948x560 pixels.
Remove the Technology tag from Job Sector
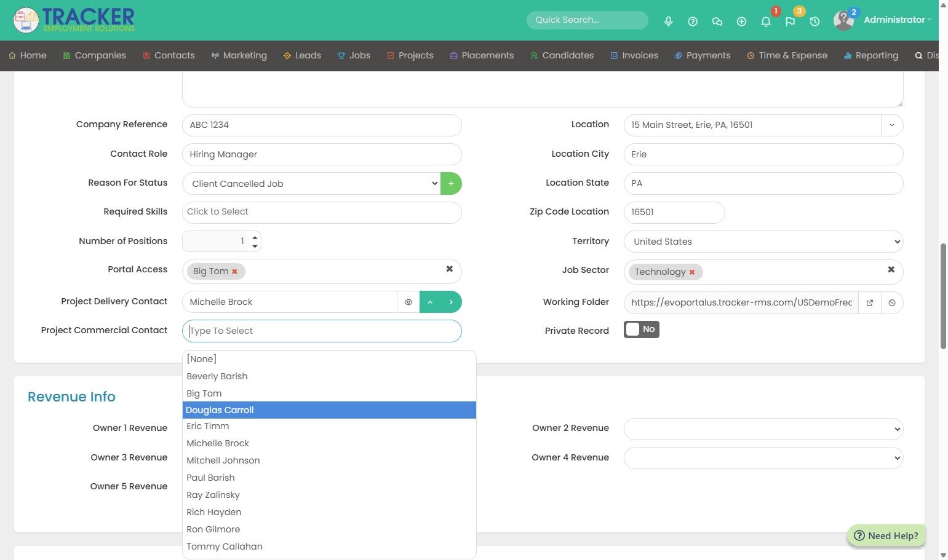pyautogui.click(x=692, y=272)
